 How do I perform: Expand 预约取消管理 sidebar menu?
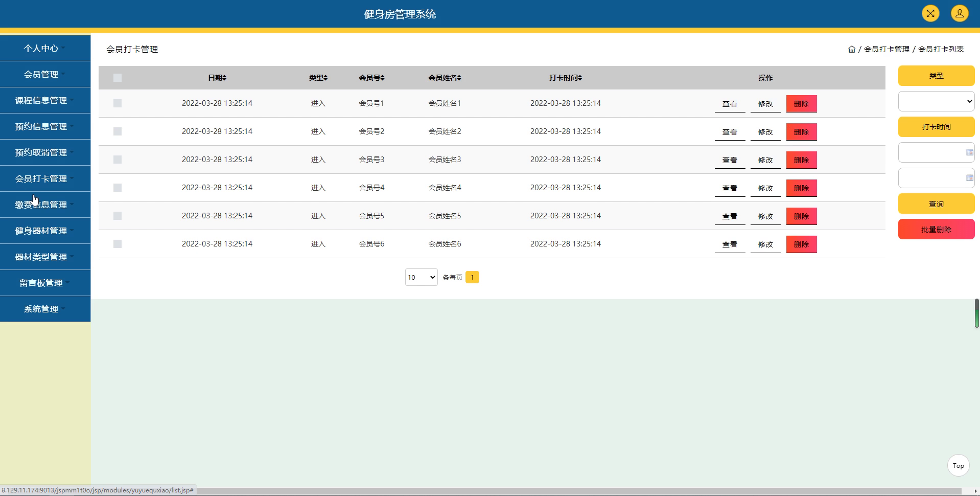click(45, 152)
